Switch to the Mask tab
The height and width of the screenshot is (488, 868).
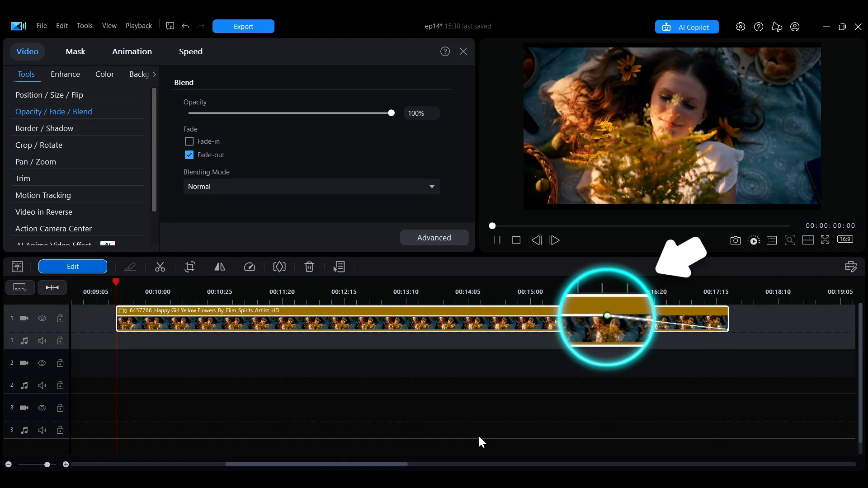point(75,52)
